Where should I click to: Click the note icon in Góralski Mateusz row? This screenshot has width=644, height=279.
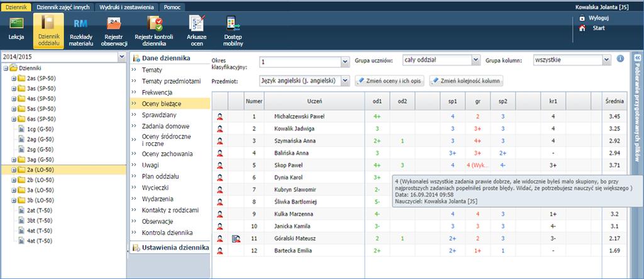(236, 238)
